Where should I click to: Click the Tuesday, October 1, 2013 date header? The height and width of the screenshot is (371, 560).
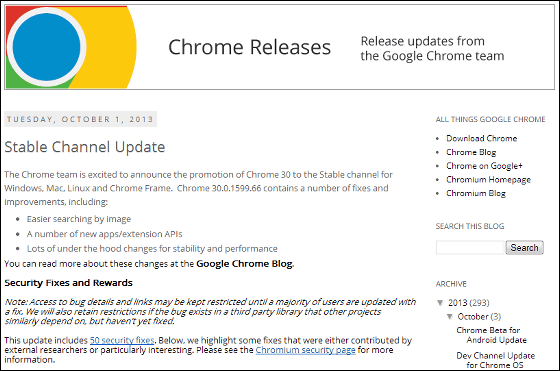click(80, 119)
